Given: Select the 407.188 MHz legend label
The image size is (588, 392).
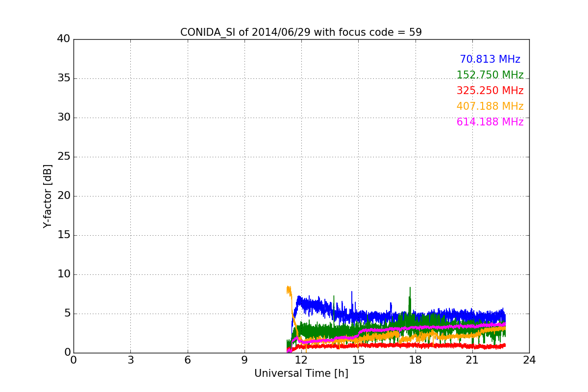Looking at the screenshot, I should coord(490,106).
